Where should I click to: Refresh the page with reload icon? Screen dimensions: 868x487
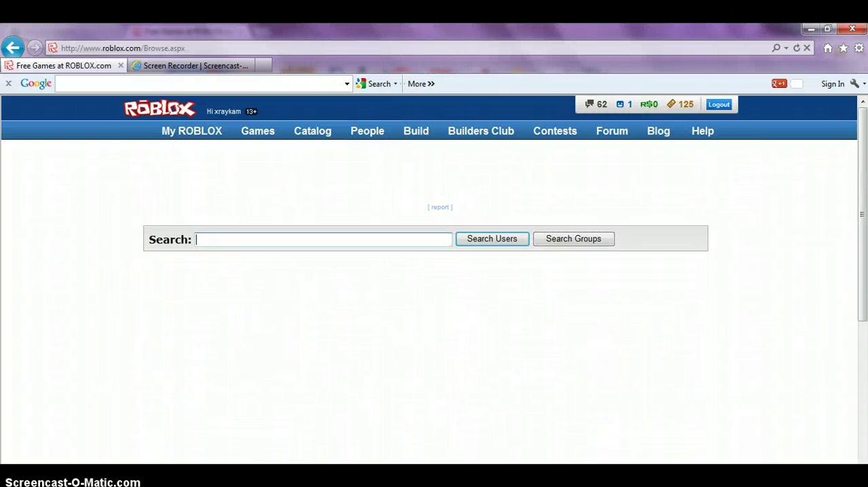(796, 48)
